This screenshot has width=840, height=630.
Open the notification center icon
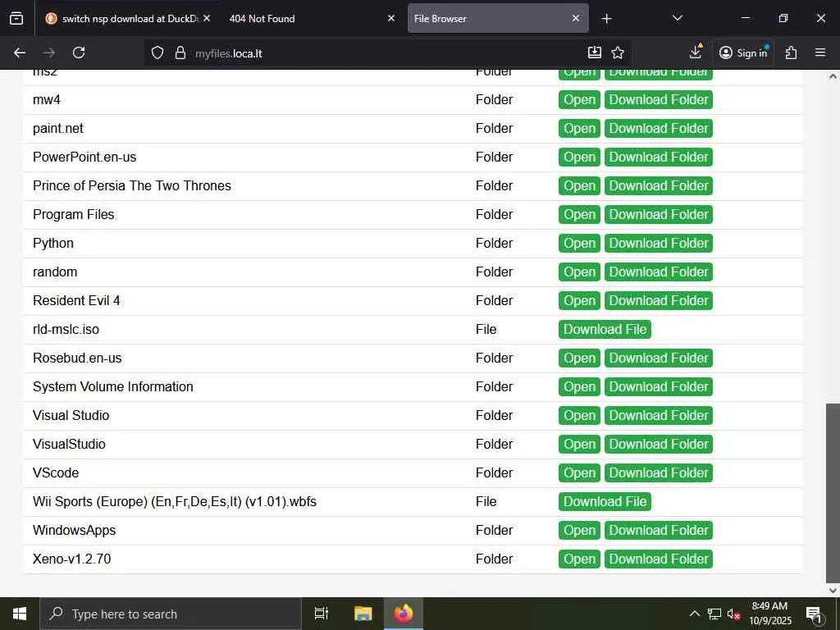point(814,614)
